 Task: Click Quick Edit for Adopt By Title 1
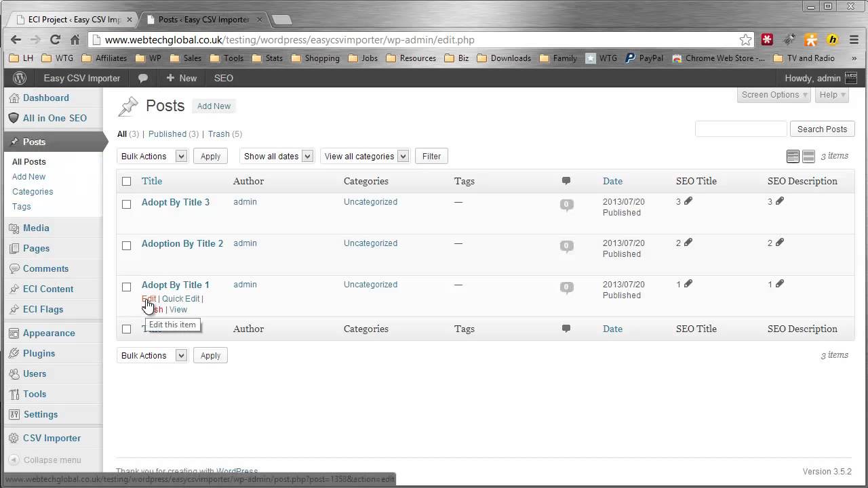181,299
